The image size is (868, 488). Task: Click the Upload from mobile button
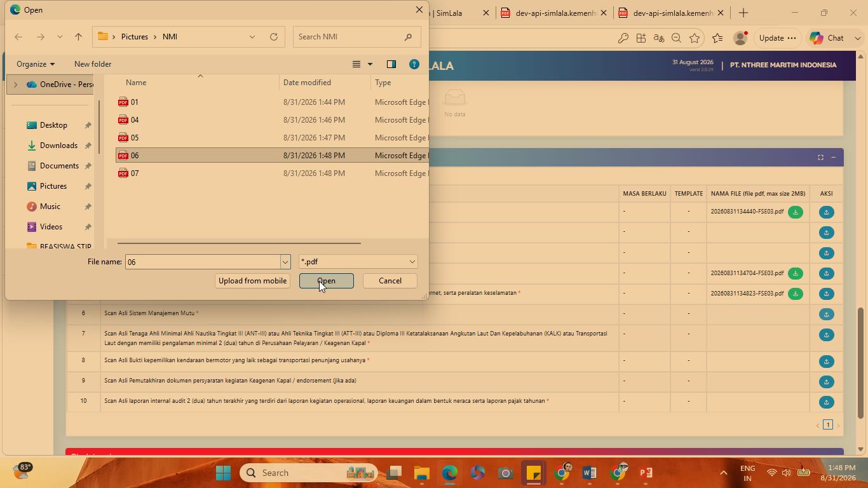[x=252, y=281]
